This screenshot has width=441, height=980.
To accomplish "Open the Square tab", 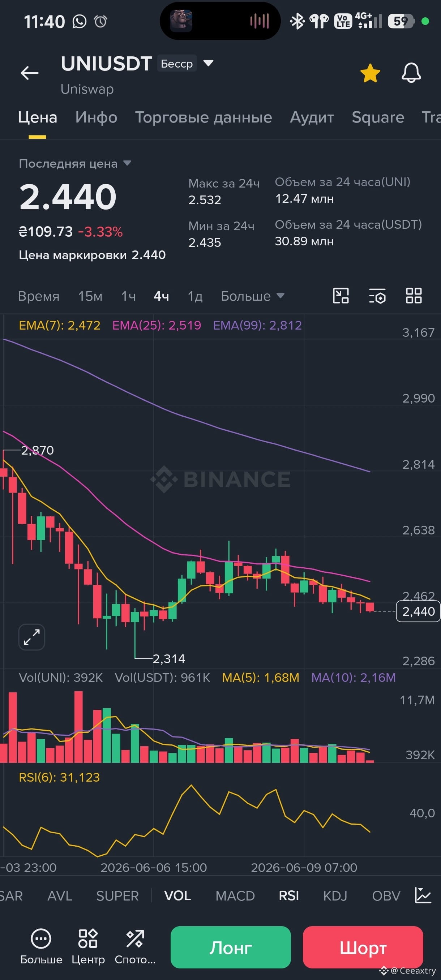I will pyautogui.click(x=378, y=117).
